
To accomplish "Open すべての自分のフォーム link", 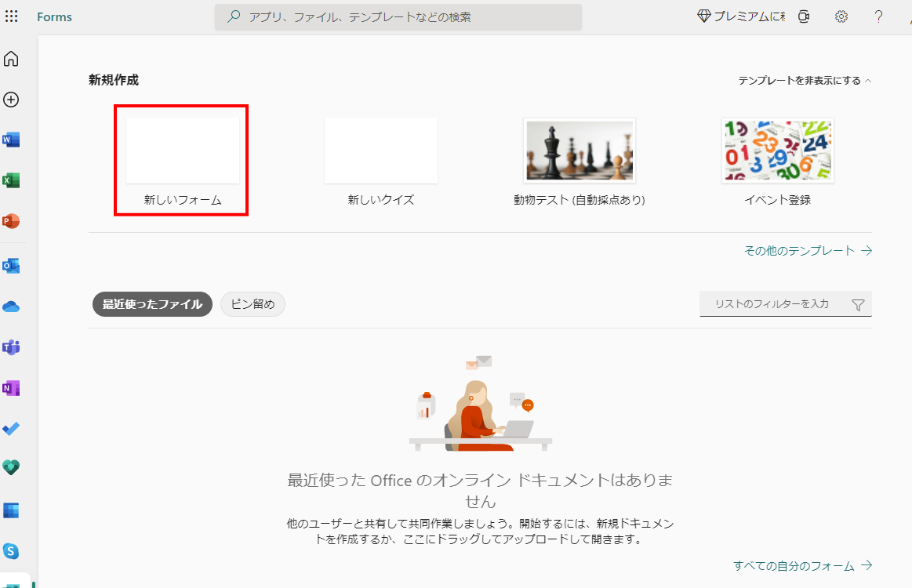I will tap(803, 565).
